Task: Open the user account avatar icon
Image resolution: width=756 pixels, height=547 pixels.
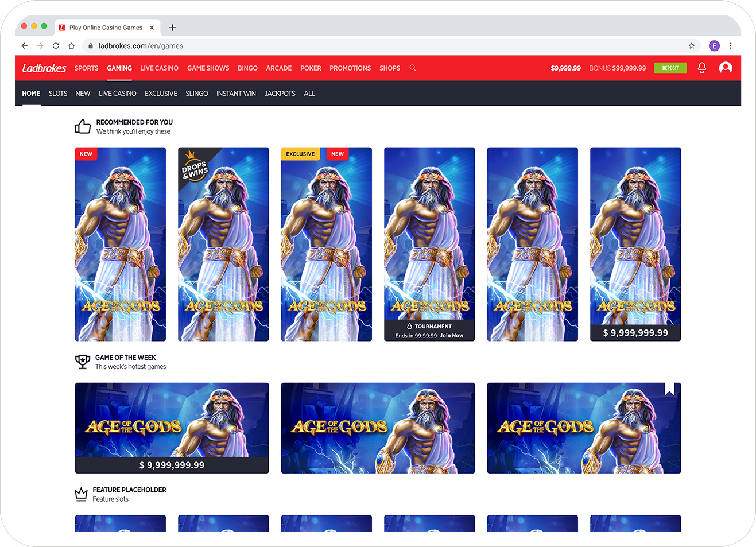Action: (726, 68)
